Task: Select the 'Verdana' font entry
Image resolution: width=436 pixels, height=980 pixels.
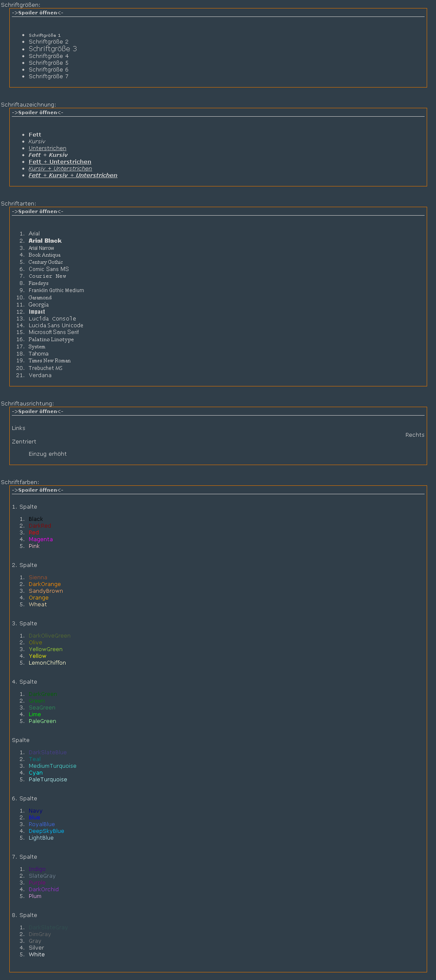Action: point(40,375)
